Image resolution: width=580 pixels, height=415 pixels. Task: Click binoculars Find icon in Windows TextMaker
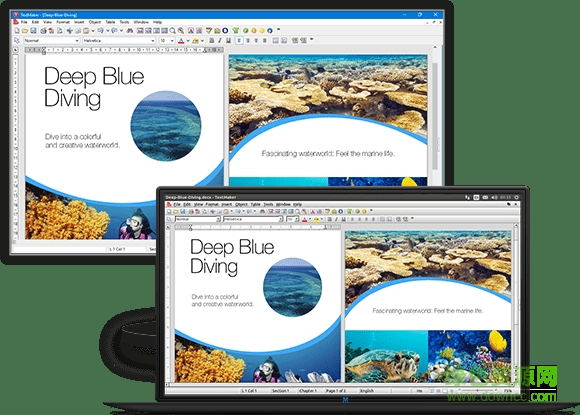tap(130, 30)
